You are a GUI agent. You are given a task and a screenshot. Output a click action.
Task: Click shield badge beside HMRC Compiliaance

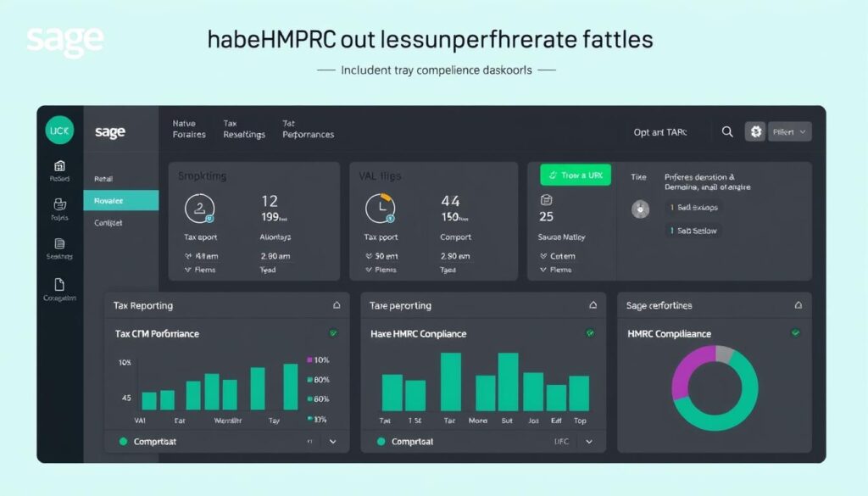[x=795, y=332]
